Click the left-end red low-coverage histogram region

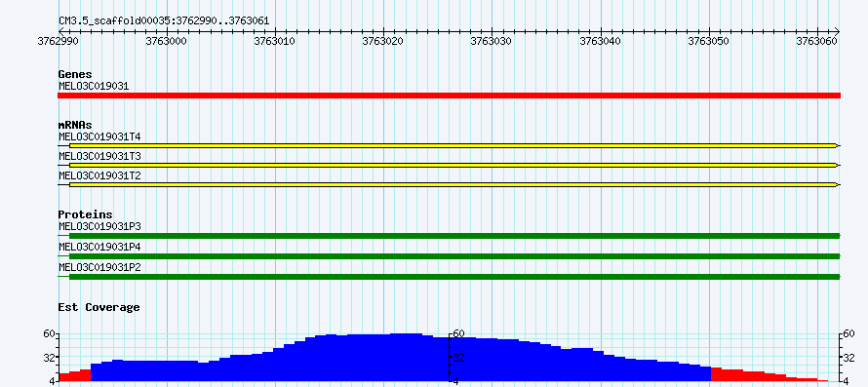(74, 375)
